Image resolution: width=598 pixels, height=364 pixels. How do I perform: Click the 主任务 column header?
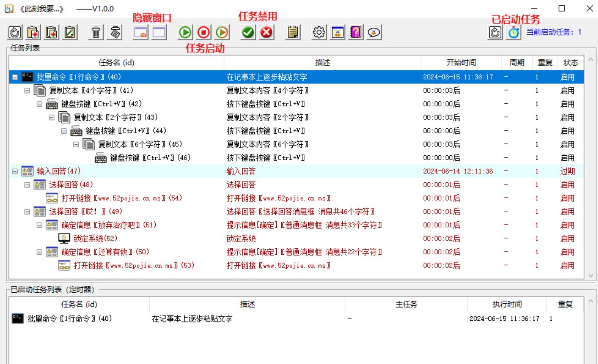click(x=406, y=304)
